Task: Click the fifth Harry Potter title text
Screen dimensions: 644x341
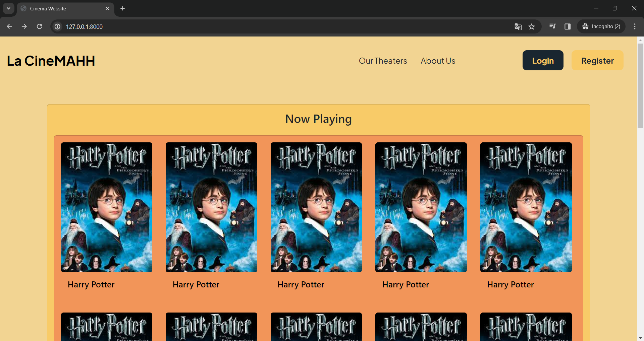Action: (x=511, y=285)
